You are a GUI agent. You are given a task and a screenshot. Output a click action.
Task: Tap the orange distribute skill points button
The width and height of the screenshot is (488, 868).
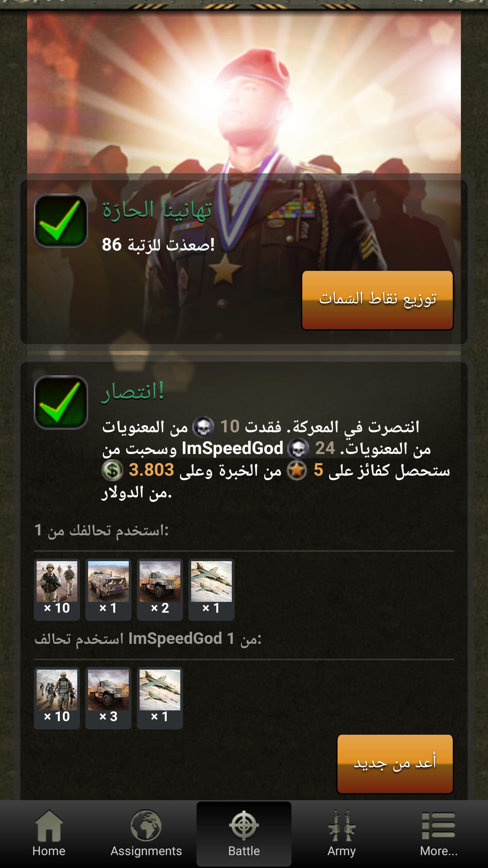coord(378,300)
